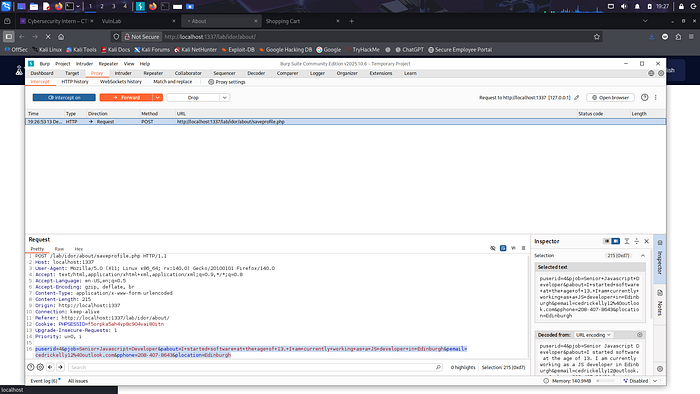700x394 pixels.
Task: Open the Project menu
Action: point(62,64)
